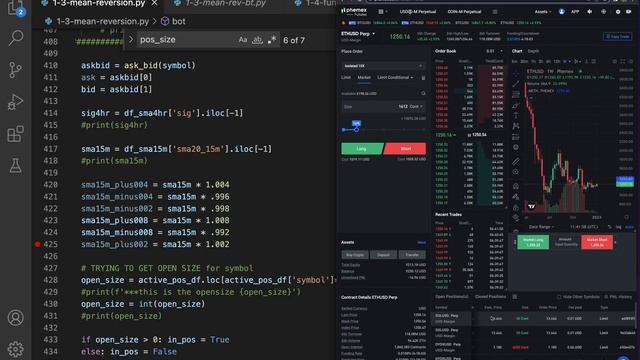Screen dimensions: 640x360
Task: Click the Phemex logo
Action: point(354,11)
